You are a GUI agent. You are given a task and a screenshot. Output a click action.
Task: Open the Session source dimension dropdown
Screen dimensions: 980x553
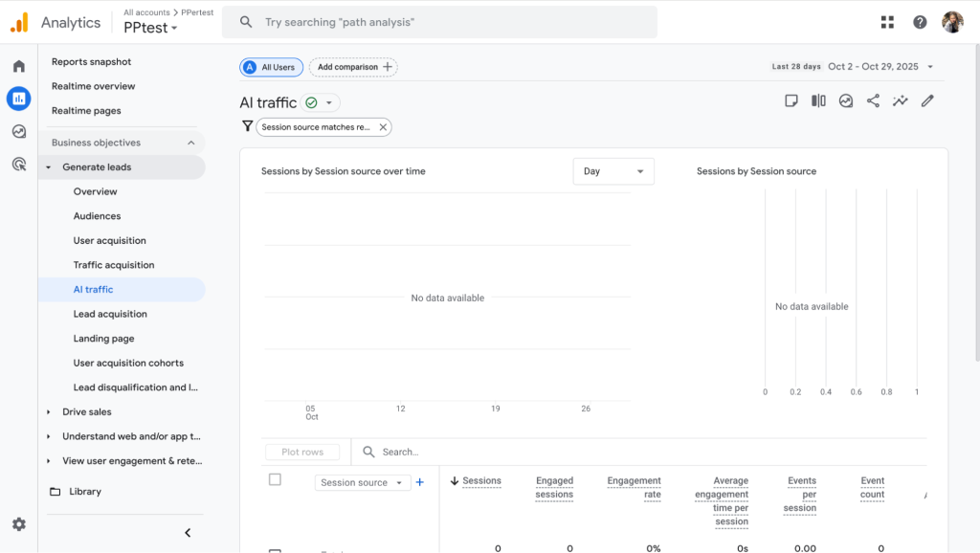(362, 483)
